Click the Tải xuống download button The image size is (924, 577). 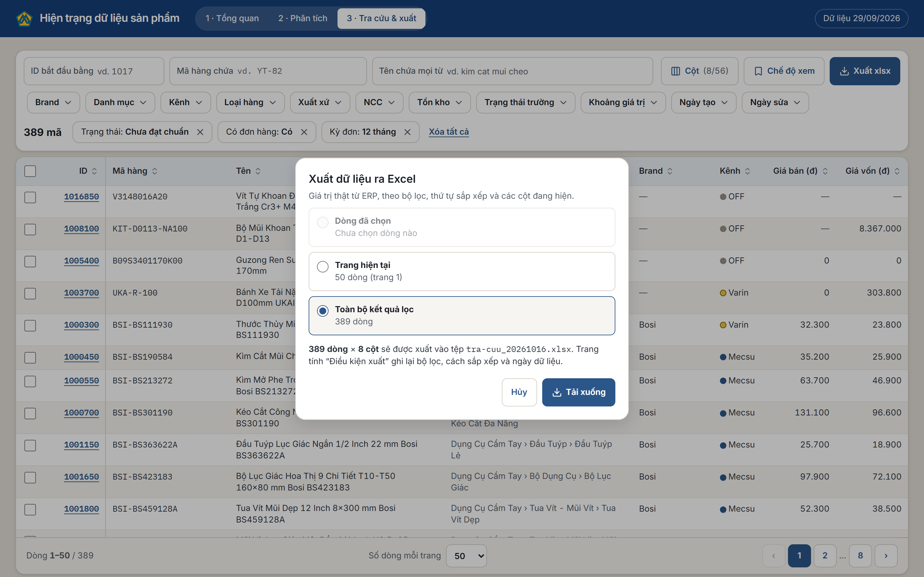578,392
